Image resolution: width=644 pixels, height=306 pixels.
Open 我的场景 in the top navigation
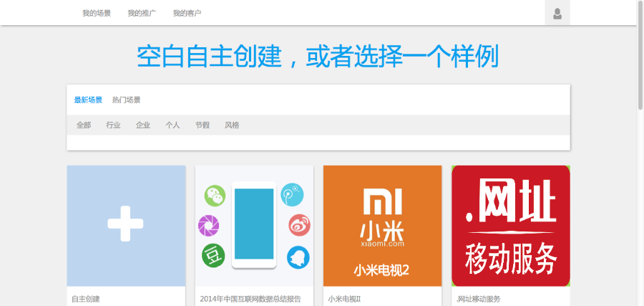click(97, 13)
